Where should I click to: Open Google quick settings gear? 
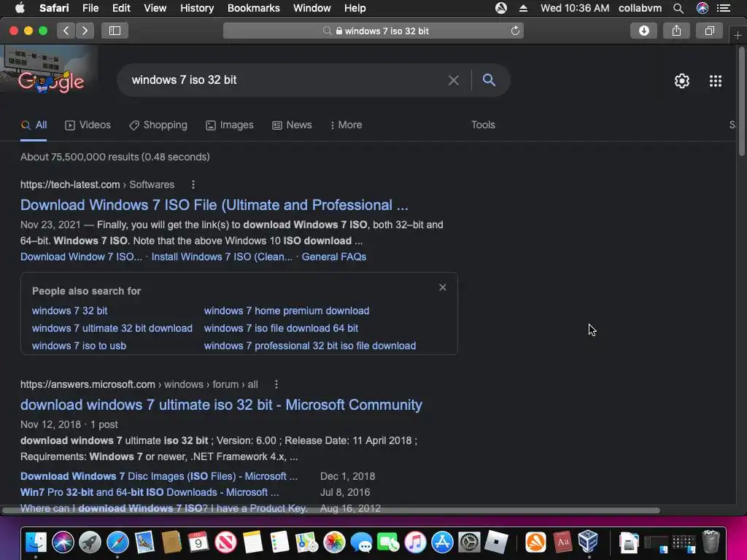pyautogui.click(x=682, y=81)
